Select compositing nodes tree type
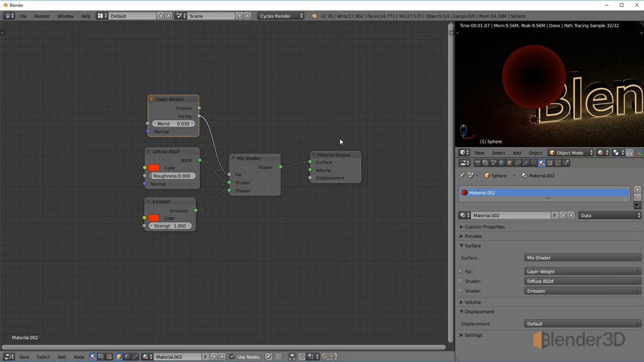644x362 pixels. [x=101, y=357]
